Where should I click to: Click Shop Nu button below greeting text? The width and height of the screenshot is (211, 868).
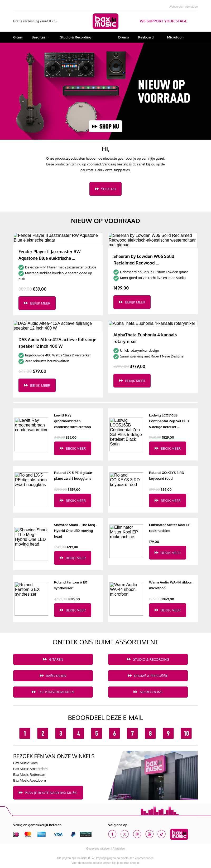[105, 189]
